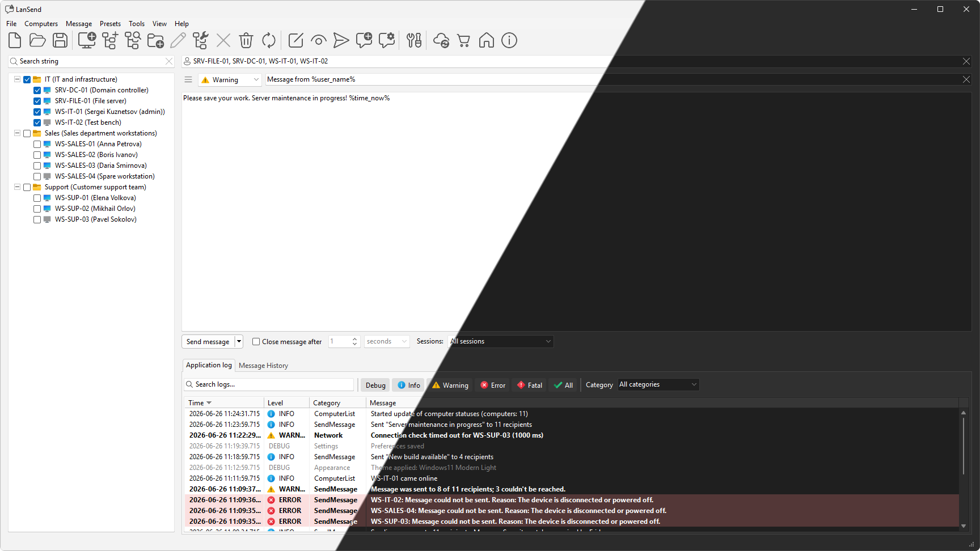Click the home page icon
The height and width of the screenshot is (551, 980).
click(x=487, y=40)
